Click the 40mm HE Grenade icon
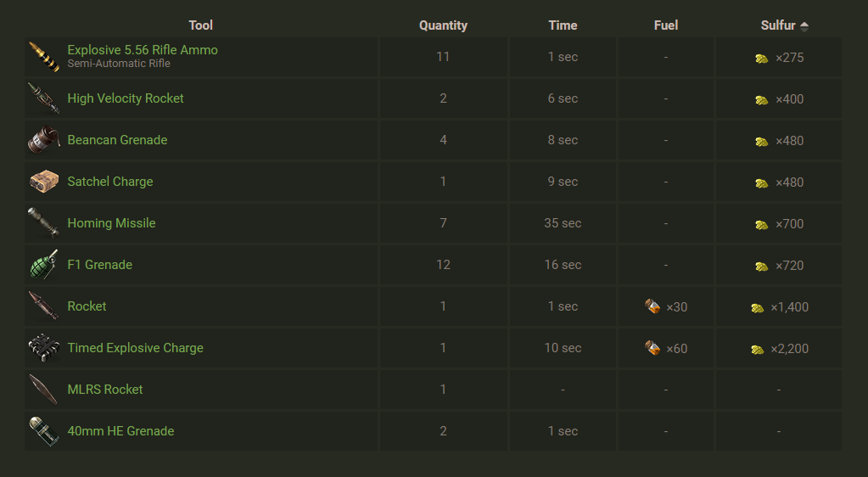The image size is (868, 477). [x=42, y=431]
